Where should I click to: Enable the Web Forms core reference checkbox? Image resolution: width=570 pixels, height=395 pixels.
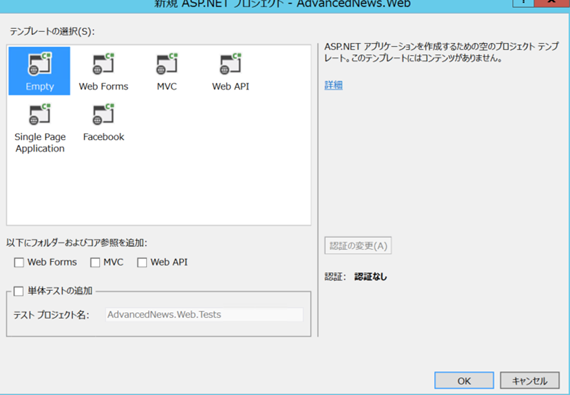tap(19, 262)
